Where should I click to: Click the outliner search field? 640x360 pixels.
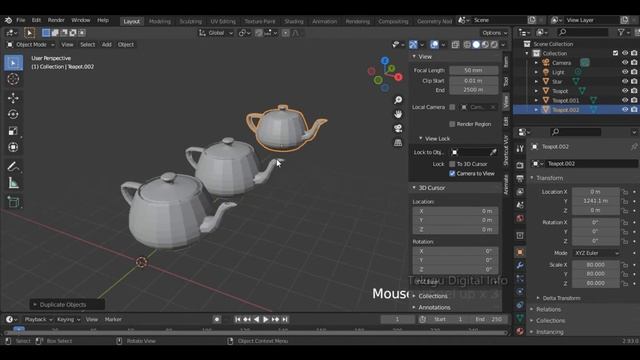[x=582, y=32]
